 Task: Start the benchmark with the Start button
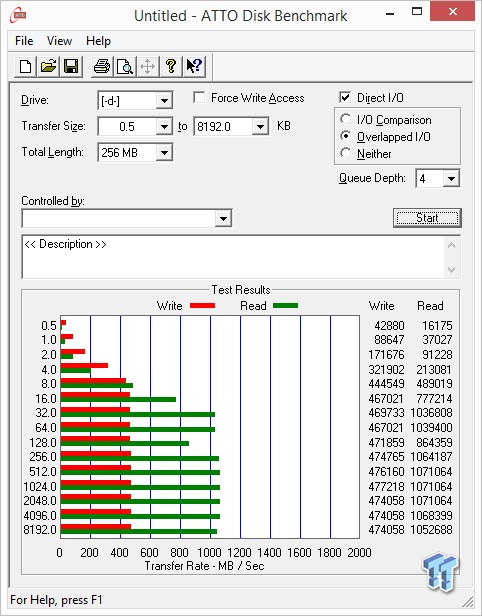427,218
